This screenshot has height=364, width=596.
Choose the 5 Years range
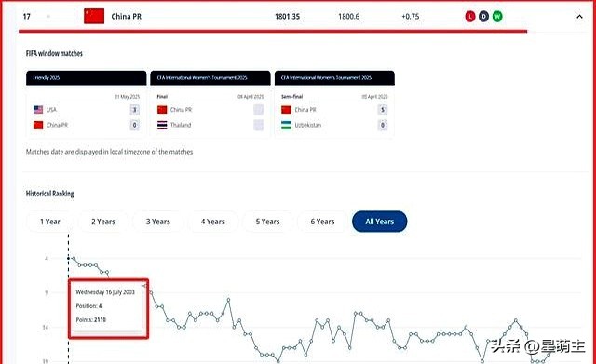click(x=267, y=222)
